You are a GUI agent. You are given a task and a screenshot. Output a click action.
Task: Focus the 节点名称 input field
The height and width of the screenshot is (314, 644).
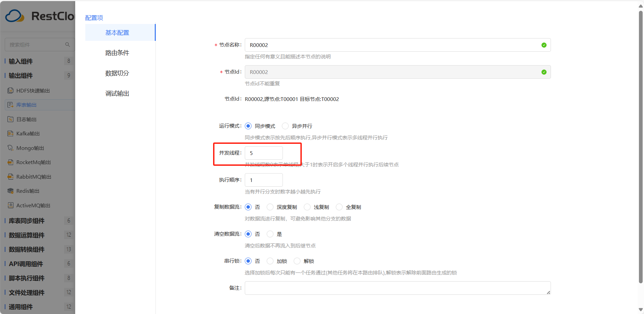tap(398, 45)
